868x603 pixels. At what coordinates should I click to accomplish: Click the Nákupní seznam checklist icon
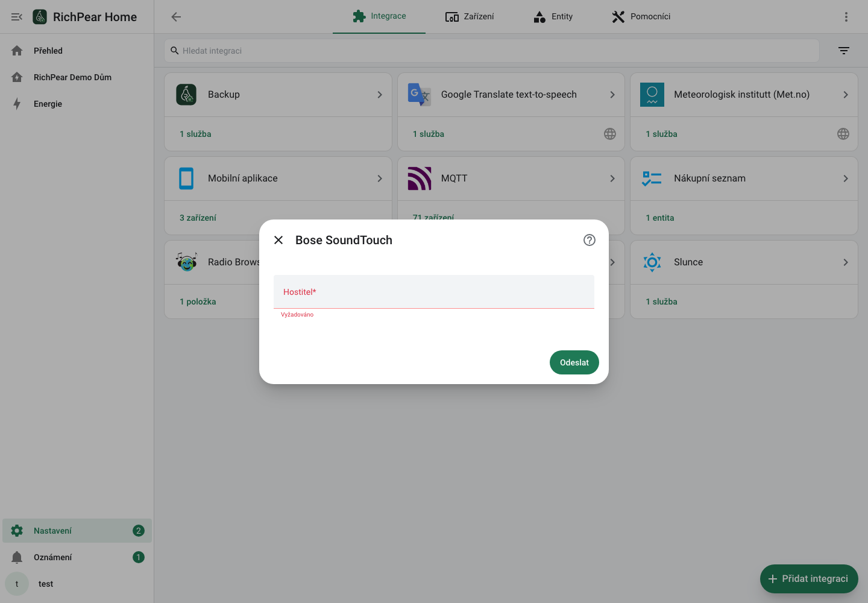click(652, 178)
